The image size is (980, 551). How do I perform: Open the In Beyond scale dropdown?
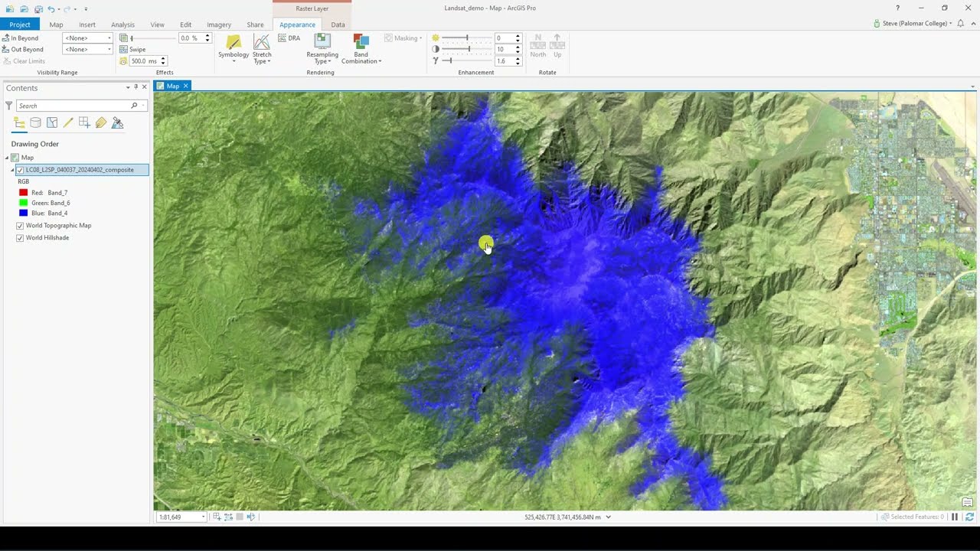coord(109,37)
